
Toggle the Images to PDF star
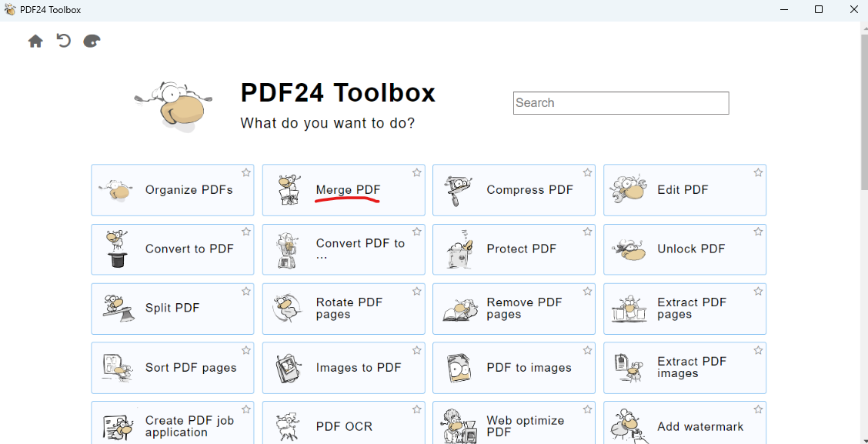[x=417, y=350]
